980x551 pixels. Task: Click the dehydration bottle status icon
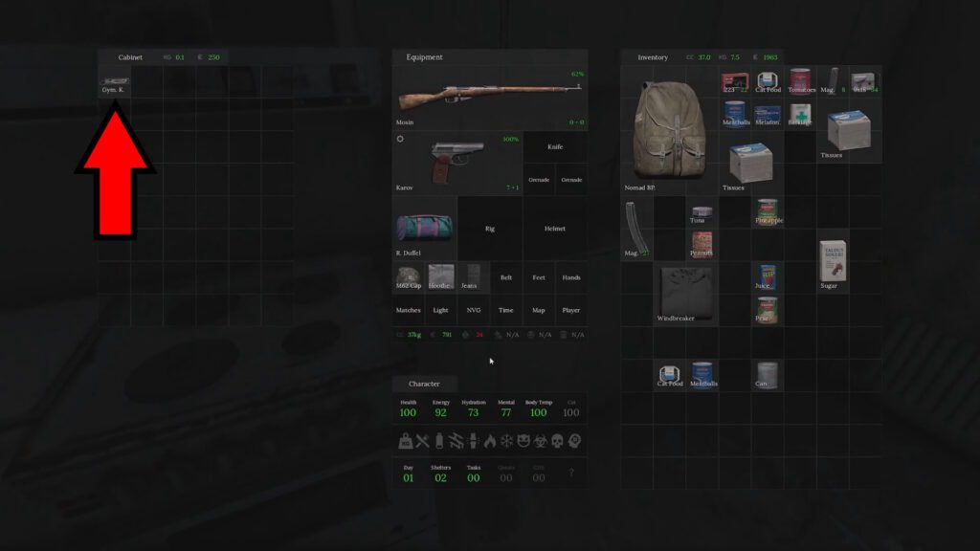tap(439, 441)
